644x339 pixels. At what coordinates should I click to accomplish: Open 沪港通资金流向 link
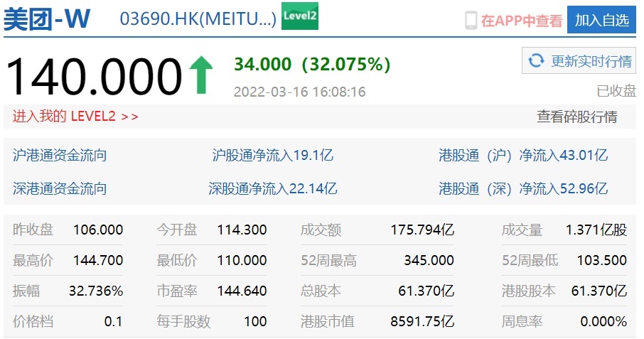pyautogui.click(x=60, y=155)
